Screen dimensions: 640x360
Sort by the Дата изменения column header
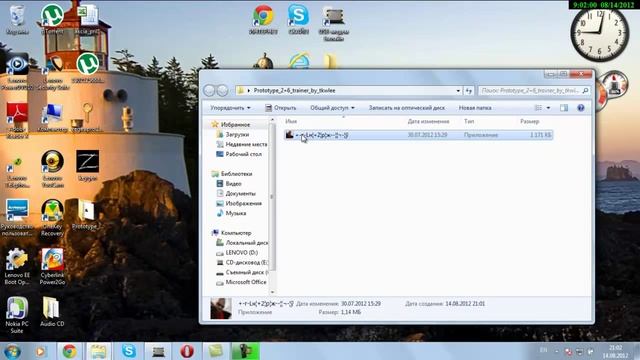coord(428,121)
